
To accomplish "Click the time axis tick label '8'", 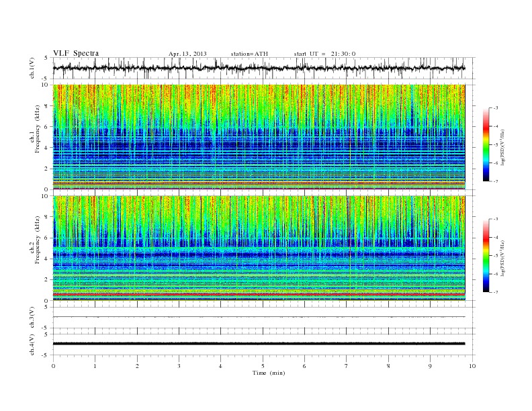I will click(388, 366).
